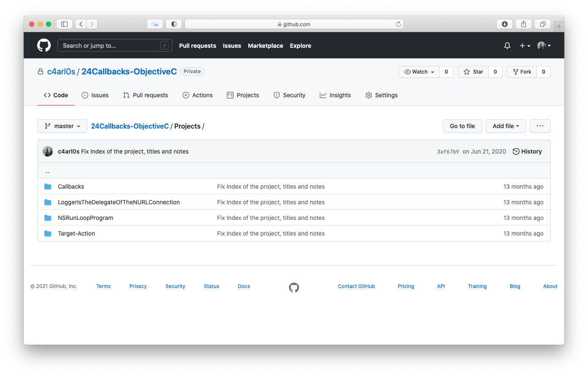Image resolution: width=588 pixels, height=376 pixels.
Task: Click latest commit message in header row
Action: pos(135,151)
